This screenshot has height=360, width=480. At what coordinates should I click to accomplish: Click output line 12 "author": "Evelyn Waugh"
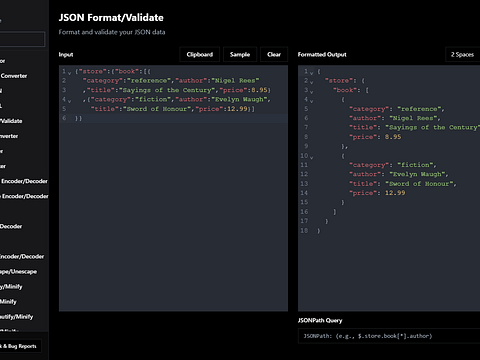pyautogui.click(x=399, y=174)
